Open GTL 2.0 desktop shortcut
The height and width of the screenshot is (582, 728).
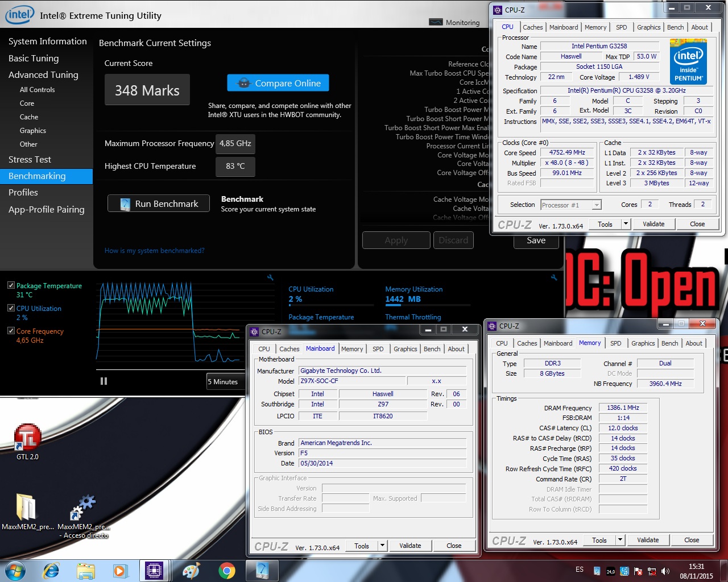click(x=27, y=443)
